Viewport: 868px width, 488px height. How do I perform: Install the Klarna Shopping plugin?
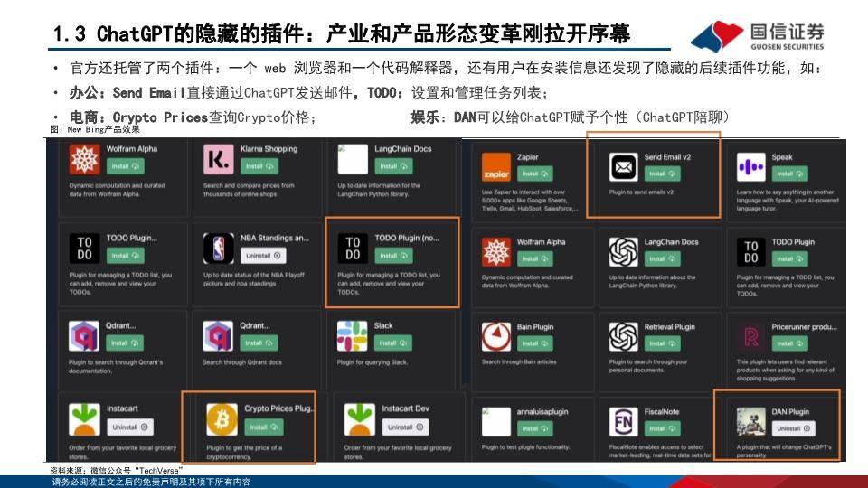click(259, 166)
